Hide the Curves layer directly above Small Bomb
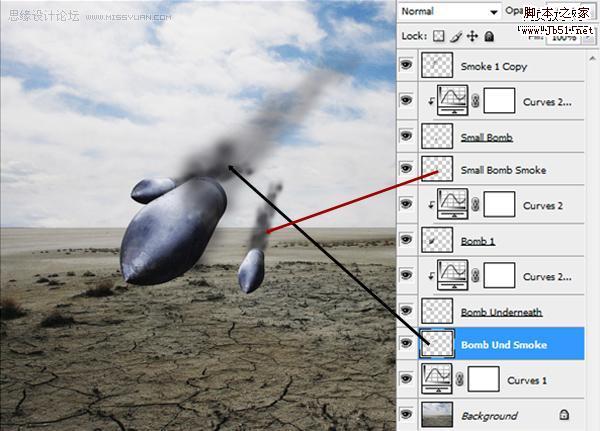 coord(406,100)
